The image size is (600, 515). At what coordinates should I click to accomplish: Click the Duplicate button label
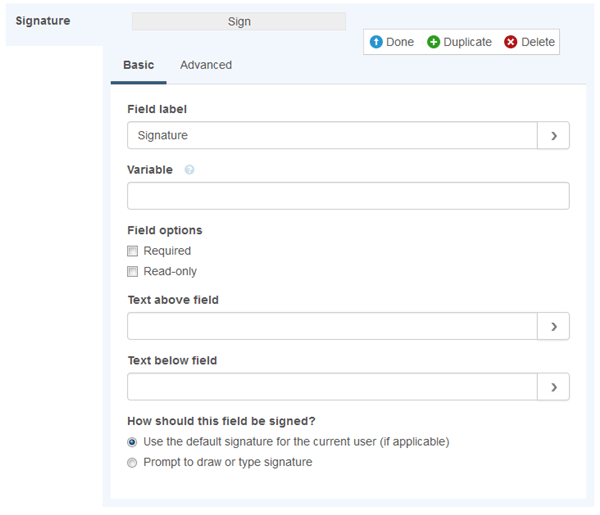[x=467, y=42]
